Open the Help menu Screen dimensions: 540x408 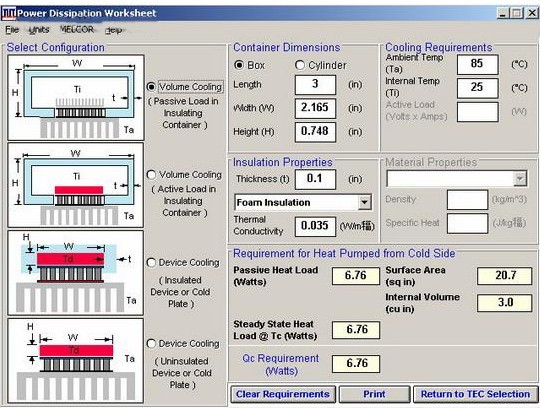tap(113, 30)
